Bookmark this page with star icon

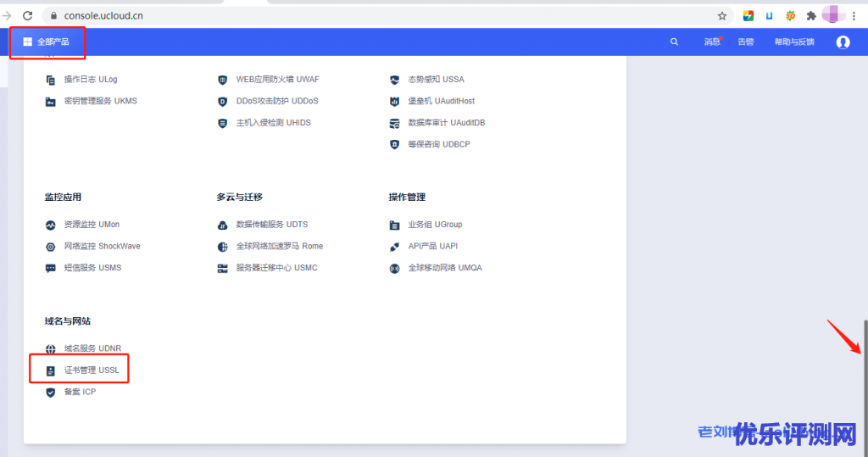(722, 15)
